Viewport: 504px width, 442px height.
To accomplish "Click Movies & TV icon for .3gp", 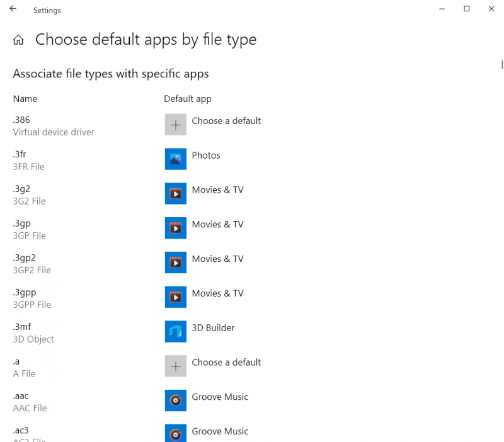I will [176, 228].
